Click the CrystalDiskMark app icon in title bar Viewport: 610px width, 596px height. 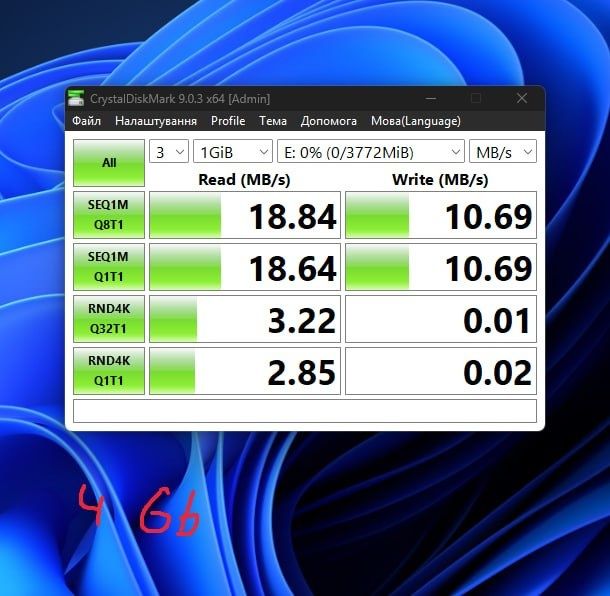(x=76, y=98)
